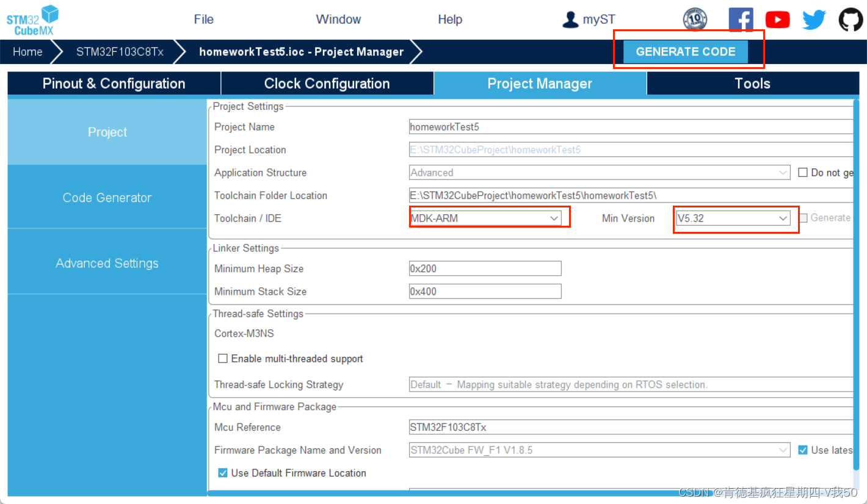The image size is (867, 504).
Task: Open the Firmware Package Name and Version dropdown
Action: (x=600, y=450)
